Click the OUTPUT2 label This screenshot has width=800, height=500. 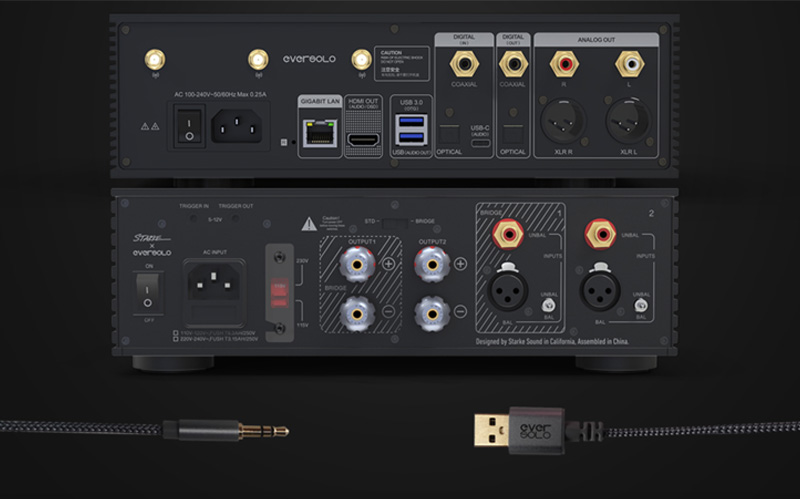[432, 242]
